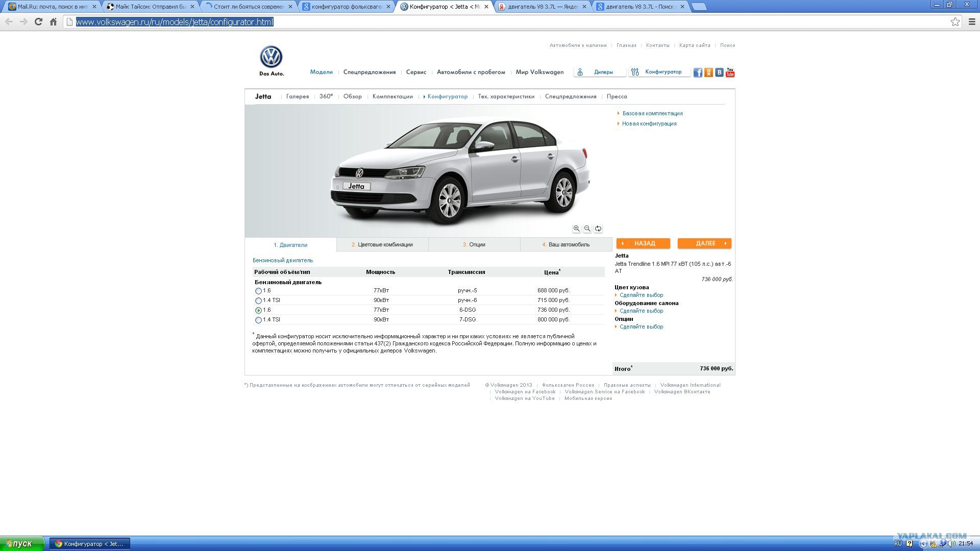
Task: Switch to the Цветовые комбинации tab
Action: [382, 244]
